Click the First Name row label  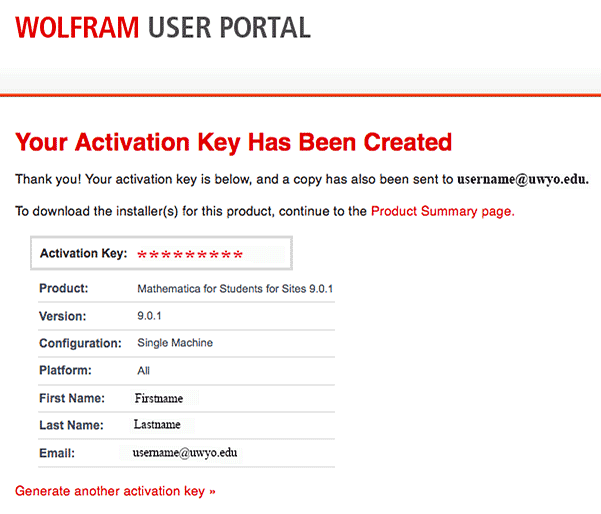click(71, 398)
